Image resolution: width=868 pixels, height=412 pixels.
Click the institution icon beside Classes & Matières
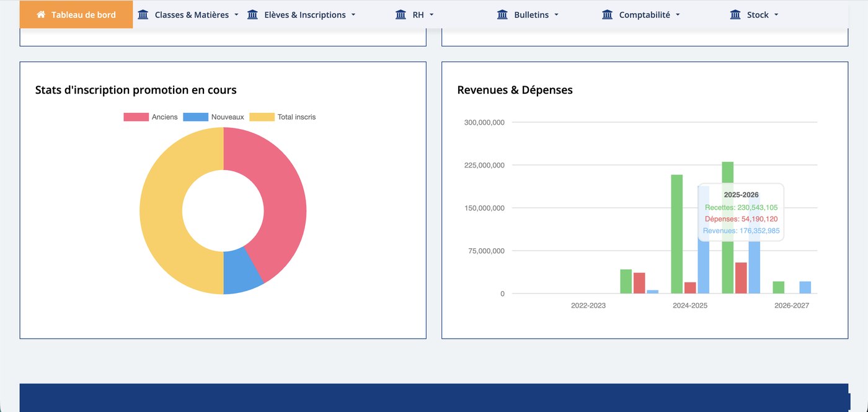tap(143, 14)
